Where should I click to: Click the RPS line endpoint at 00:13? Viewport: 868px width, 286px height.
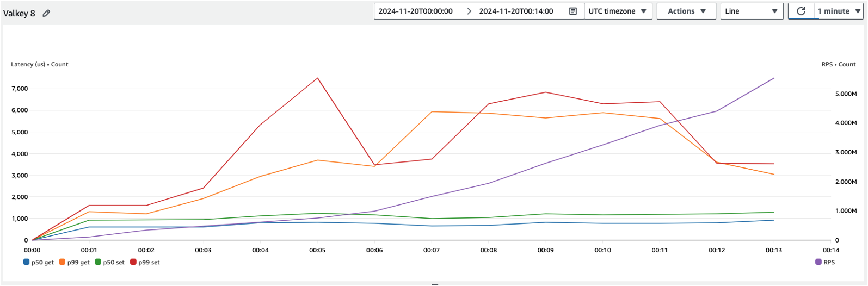pos(774,78)
